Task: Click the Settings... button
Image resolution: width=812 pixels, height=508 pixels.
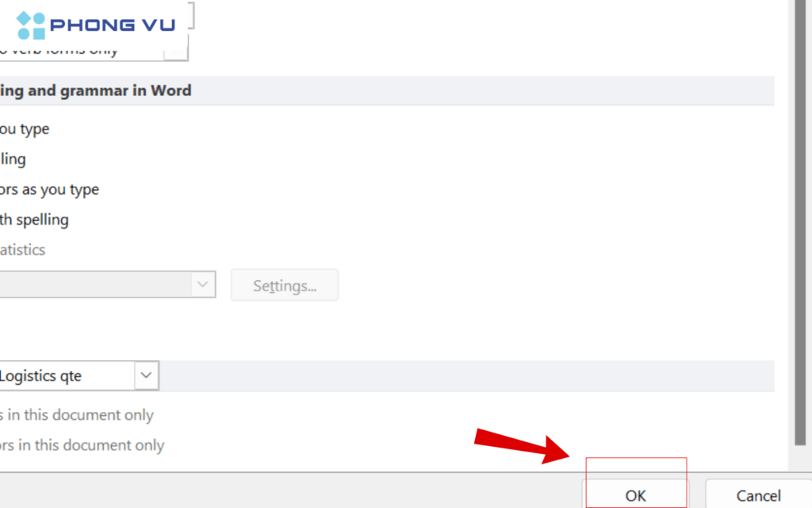Action: [x=285, y=285]
